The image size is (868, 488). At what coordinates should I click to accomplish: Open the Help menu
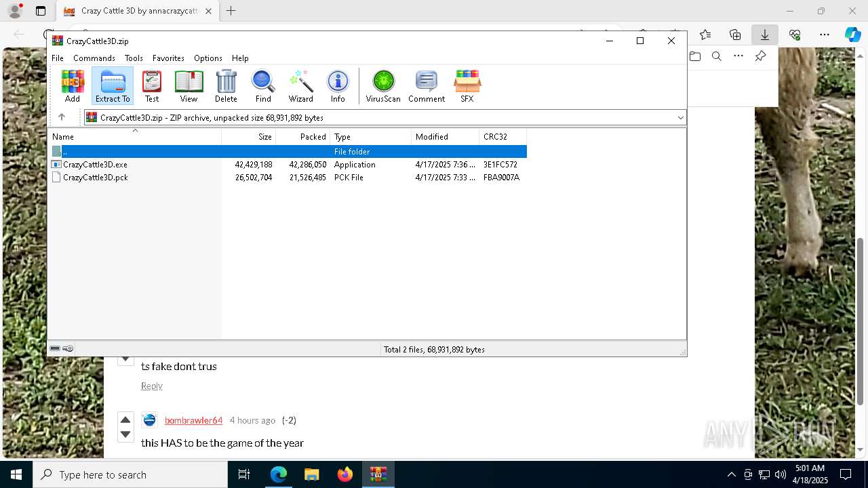click(240, 58)
